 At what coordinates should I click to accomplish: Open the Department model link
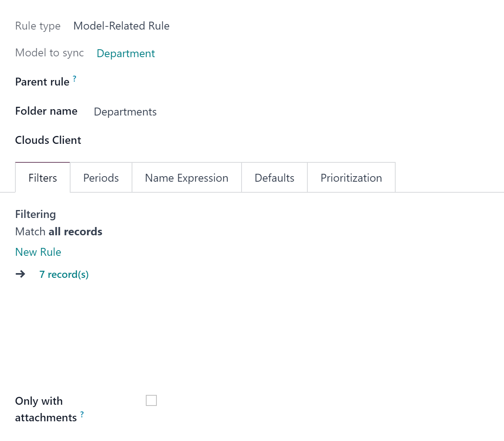[x=126, y=53]
